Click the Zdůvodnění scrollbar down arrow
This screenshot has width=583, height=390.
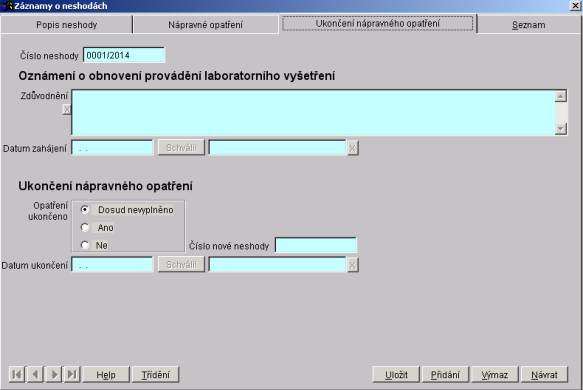coord(560,129)
